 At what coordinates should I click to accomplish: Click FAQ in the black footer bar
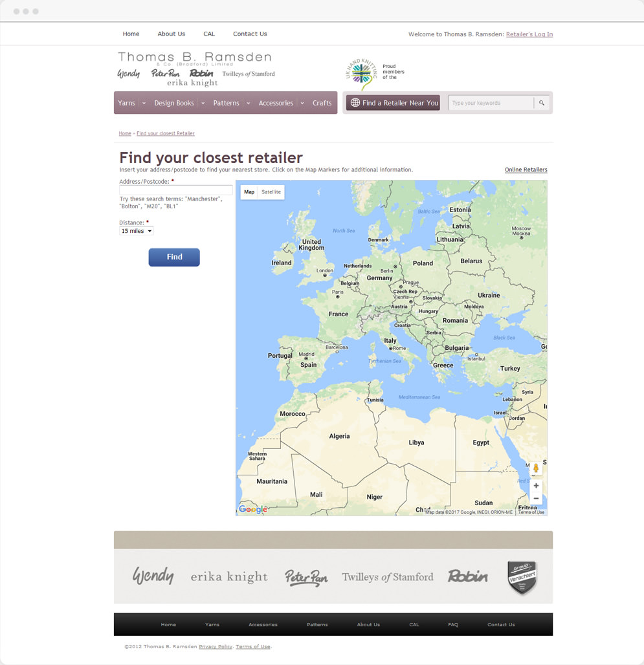coord(453,625)
